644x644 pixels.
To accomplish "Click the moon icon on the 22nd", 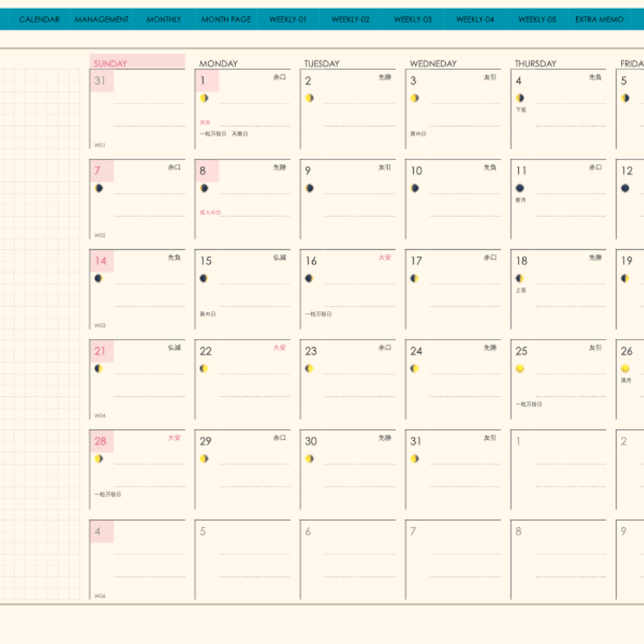I will click(x=204, y=368).
